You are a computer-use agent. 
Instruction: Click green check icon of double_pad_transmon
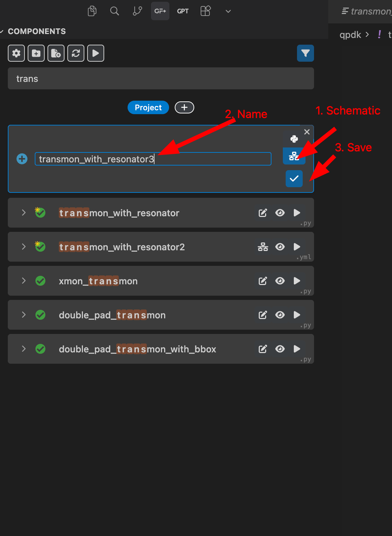point(40,315)
